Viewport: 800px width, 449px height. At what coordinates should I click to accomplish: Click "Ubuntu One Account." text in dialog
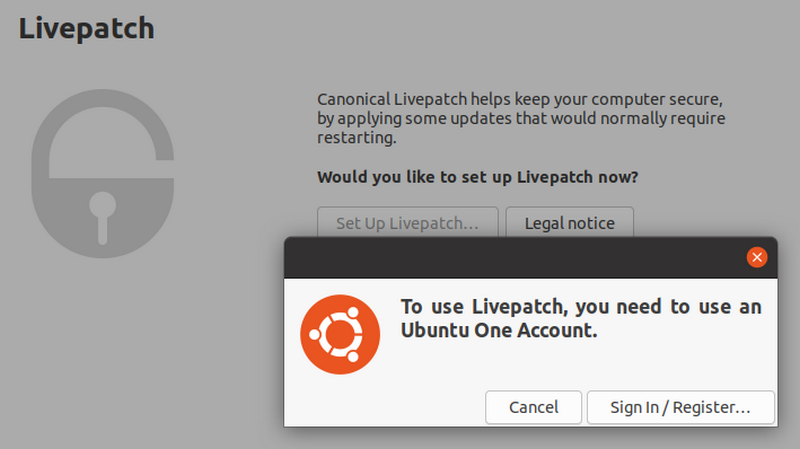[499, 330]
